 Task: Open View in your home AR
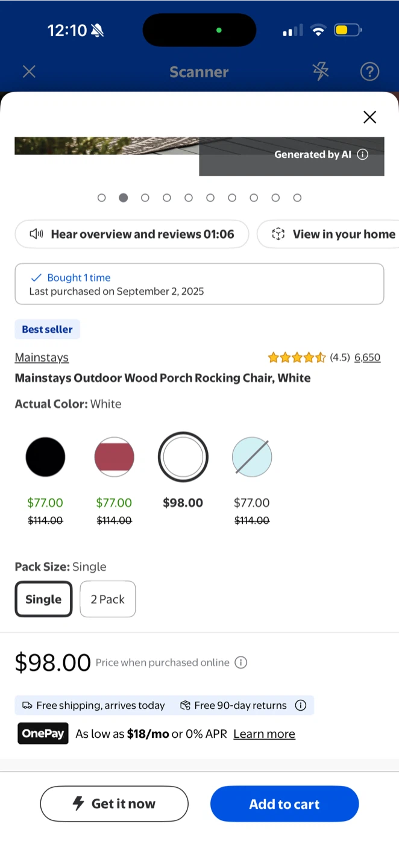[x=328, y=234]
